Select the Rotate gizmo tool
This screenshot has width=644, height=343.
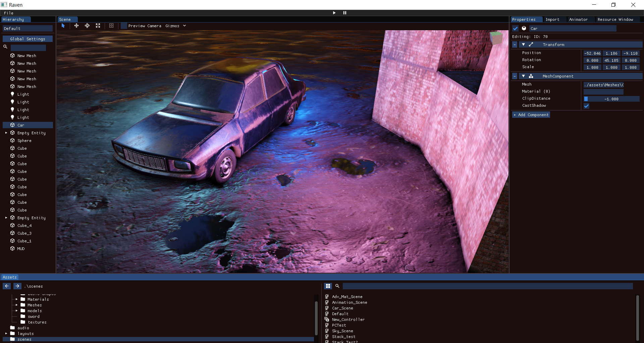point(87,26)
